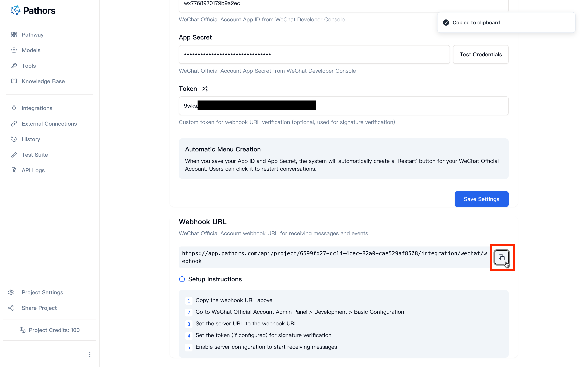This screenshot has height=367, width=588.
Task: Select the Models cube icon
Action: pyautogui.click(x=14, y=50)
